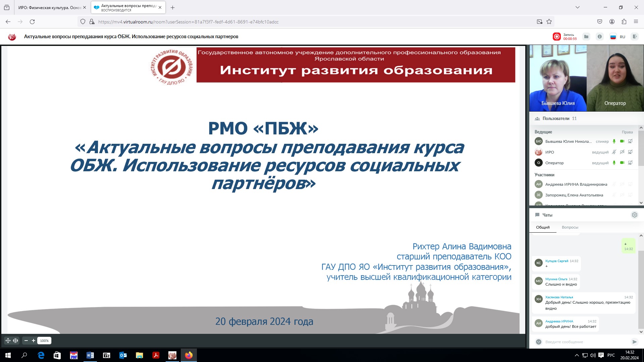This screenshot has height=362, width=644.
Task: Click the ИРО presenter row in user list
Action: (x=584, y=152)
